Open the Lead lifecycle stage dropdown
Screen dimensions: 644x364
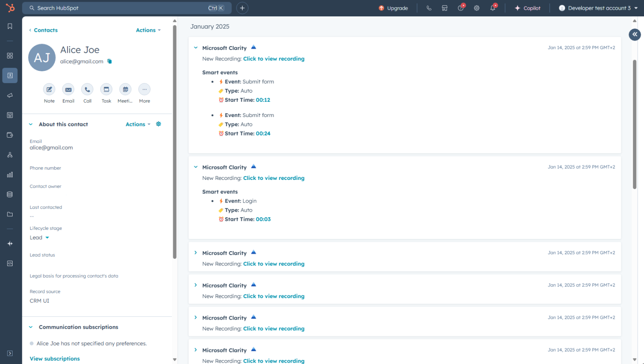pos(39,237)
